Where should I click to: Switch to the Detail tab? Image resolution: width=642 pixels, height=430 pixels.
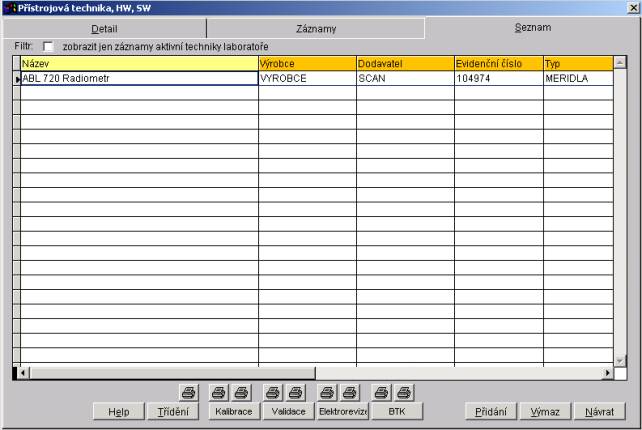pos(104,29)
